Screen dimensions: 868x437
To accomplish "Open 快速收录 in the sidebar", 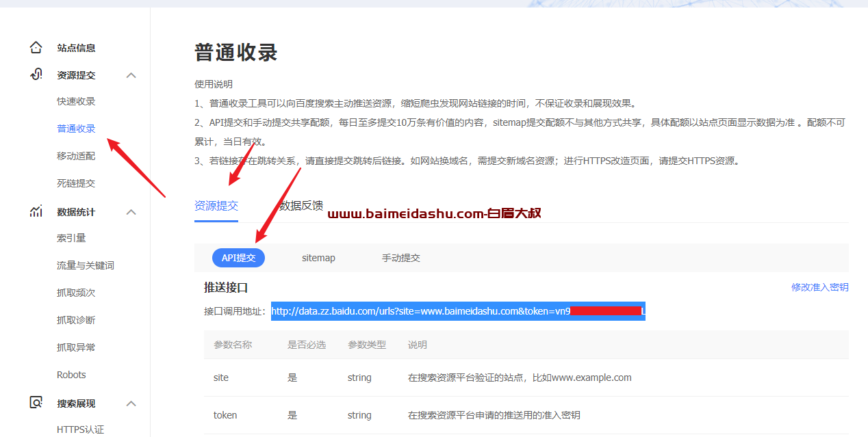I will pos(76,101).
